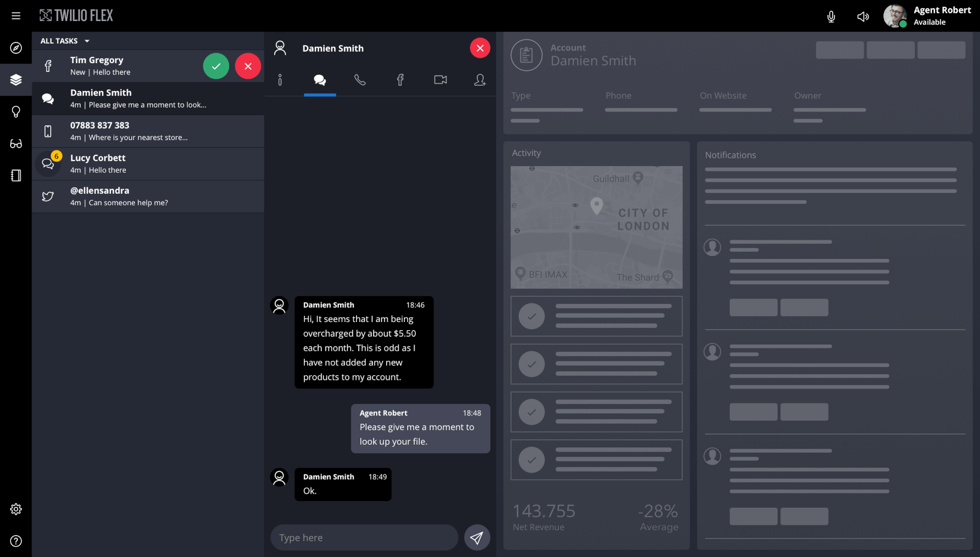Select the video channel icon
Screen dimensions: 980x557
440,79
